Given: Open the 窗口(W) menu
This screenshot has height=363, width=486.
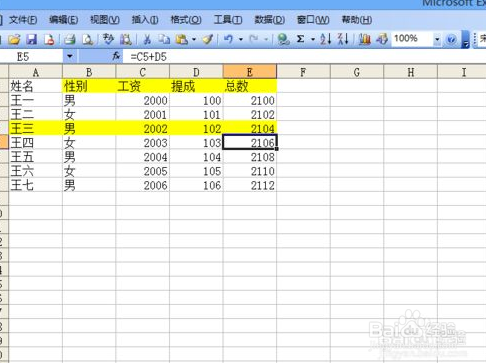Looking at the screenshot, I should 313,20.
